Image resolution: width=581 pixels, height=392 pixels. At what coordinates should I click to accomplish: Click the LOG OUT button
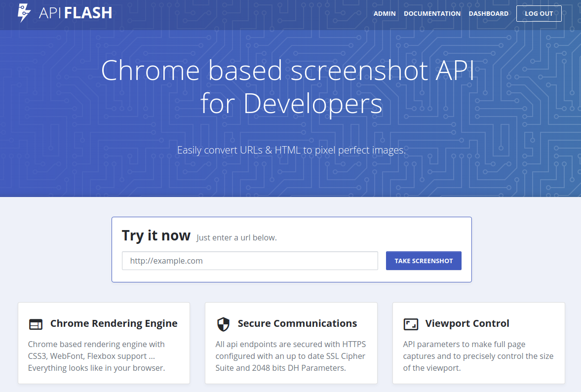click(539, 14)
